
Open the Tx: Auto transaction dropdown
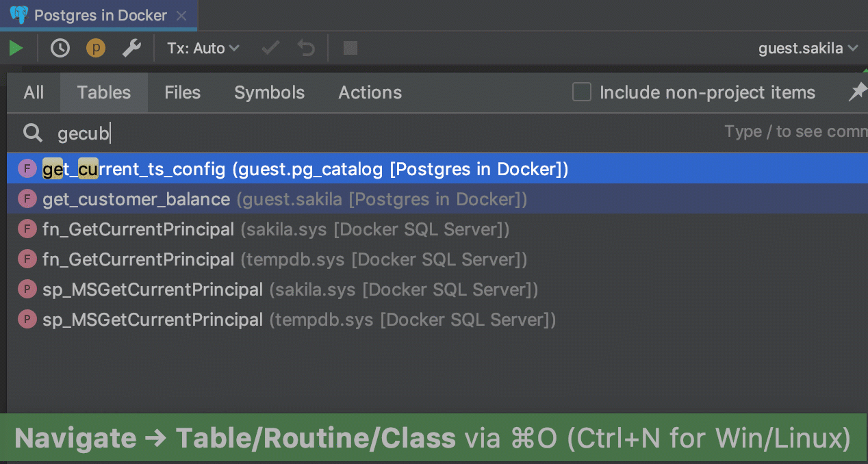tap(203, 48)
